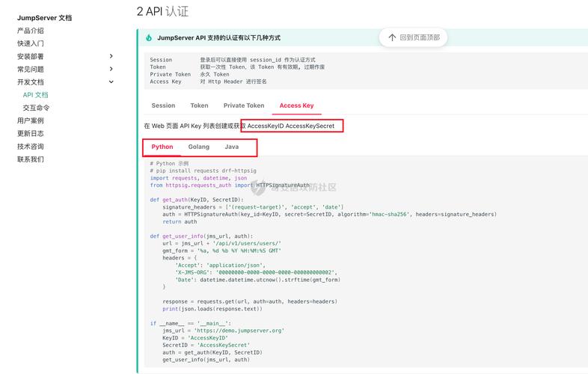Click the text AccessKeyID AccessKeySecret
588x374 pixels.
pyautogui.click(x=290, y=126)
